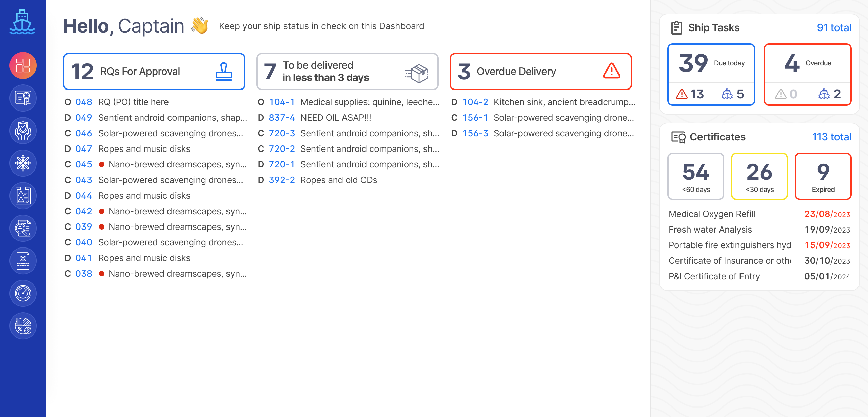Open requisition link 048
The image size is (868, 417).
tap(84, 102)
